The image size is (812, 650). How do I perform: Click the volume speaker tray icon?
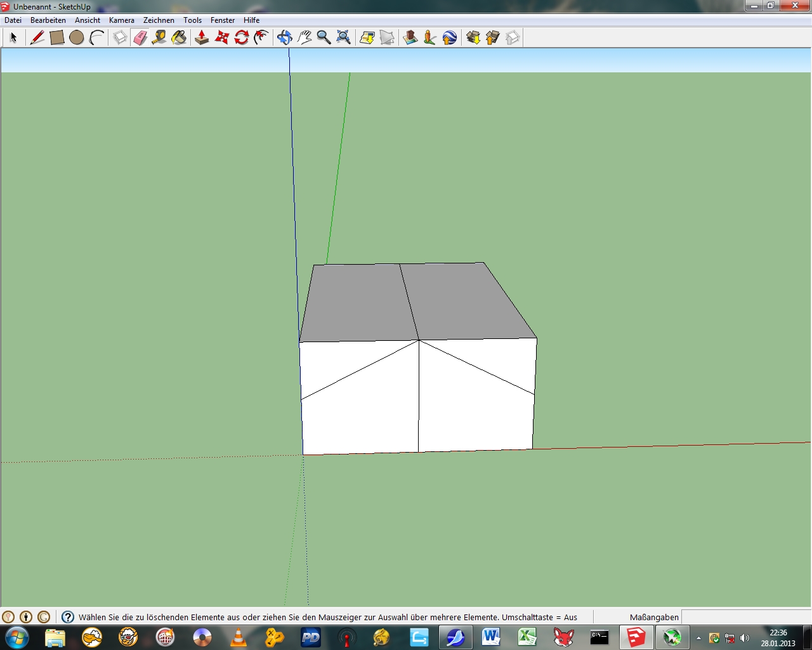745,638
